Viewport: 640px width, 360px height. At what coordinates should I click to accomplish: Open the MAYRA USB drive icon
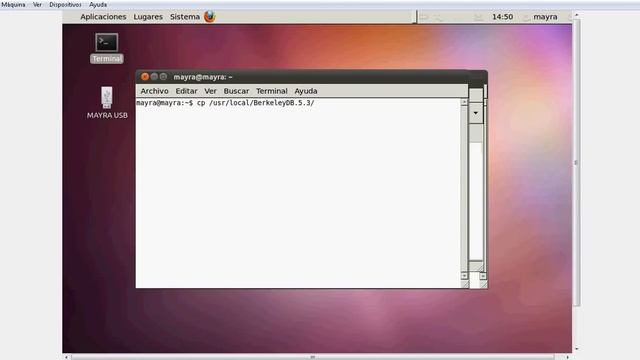click(107, 102)
